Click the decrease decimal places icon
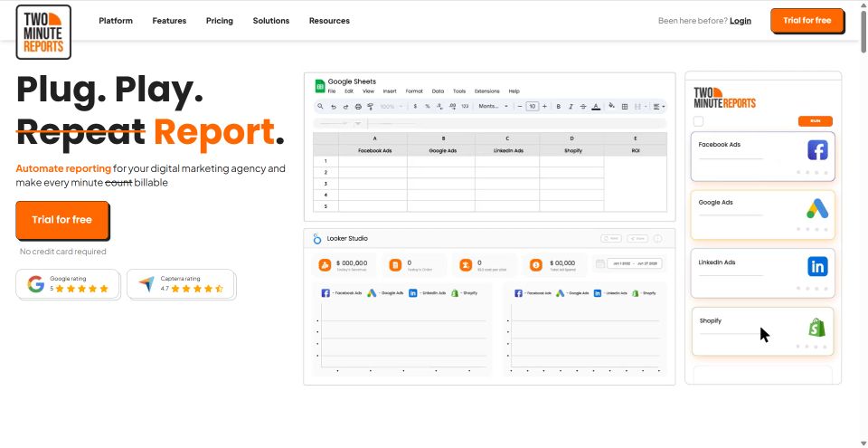Viewport: 868px width, 448px height. 439,107
